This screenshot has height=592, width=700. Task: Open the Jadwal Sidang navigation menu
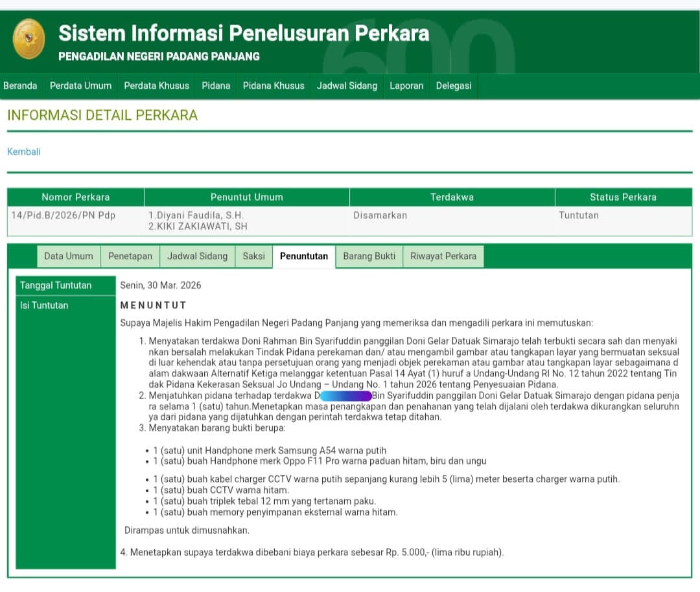click(347, 85)
